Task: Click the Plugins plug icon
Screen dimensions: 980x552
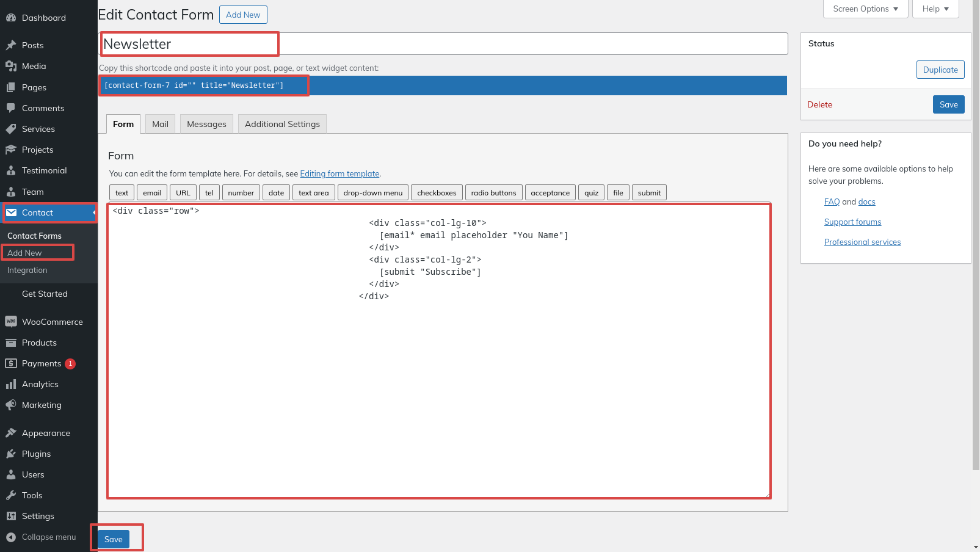Action: (11, 454)
